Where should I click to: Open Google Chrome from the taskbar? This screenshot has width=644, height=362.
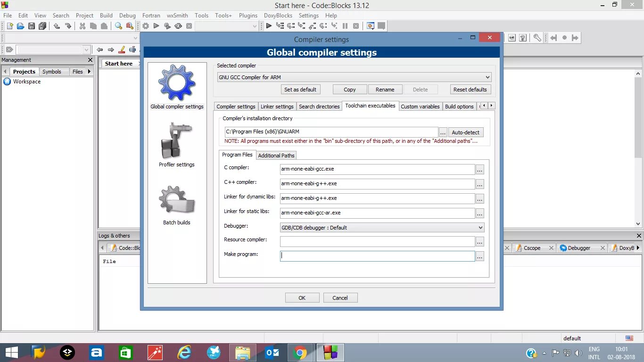pos(300,353)
